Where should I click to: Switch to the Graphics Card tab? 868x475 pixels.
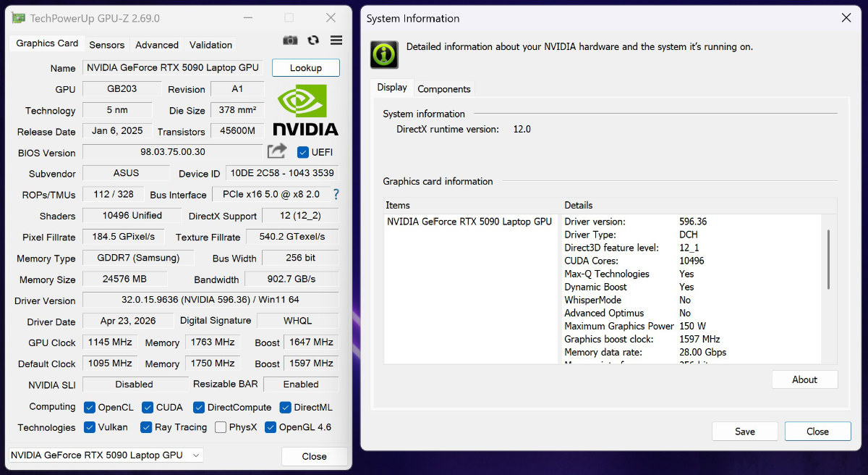pos(47,43)
